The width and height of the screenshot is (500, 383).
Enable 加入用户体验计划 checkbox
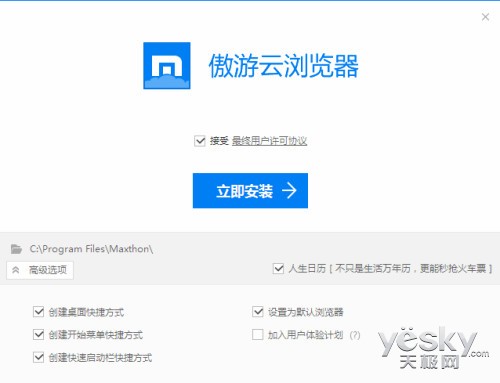tap(258, 334)
